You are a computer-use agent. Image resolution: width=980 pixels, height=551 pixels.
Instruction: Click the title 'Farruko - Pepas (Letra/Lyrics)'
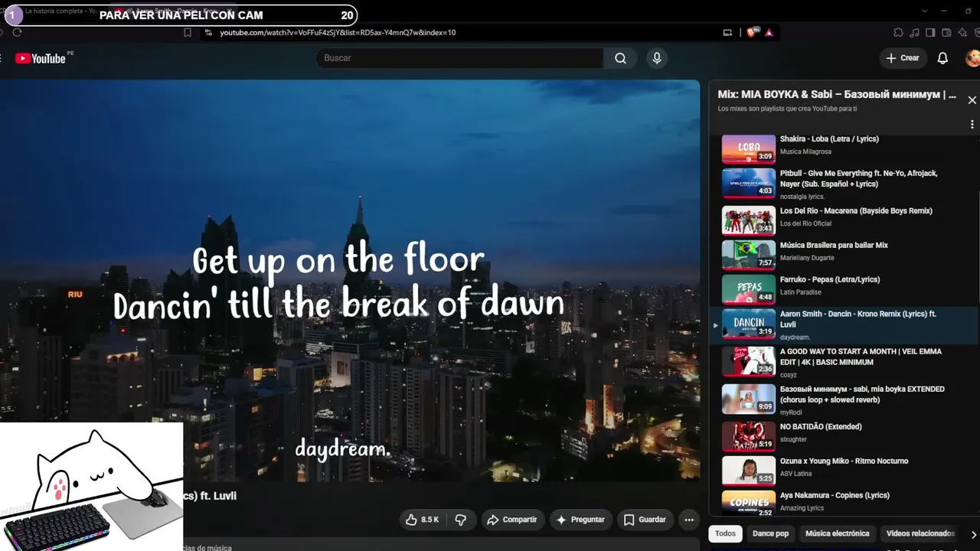pos(830,280)
